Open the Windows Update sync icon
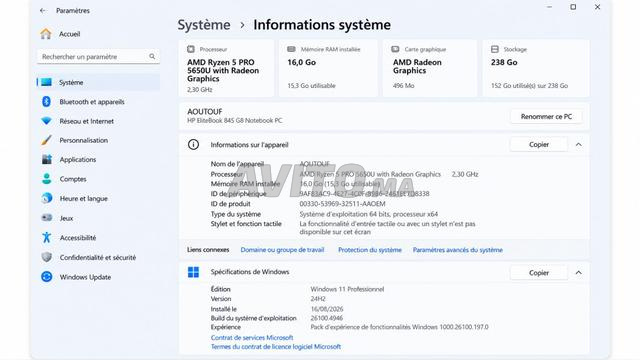The image size is (640, 360). click(47, 277)
